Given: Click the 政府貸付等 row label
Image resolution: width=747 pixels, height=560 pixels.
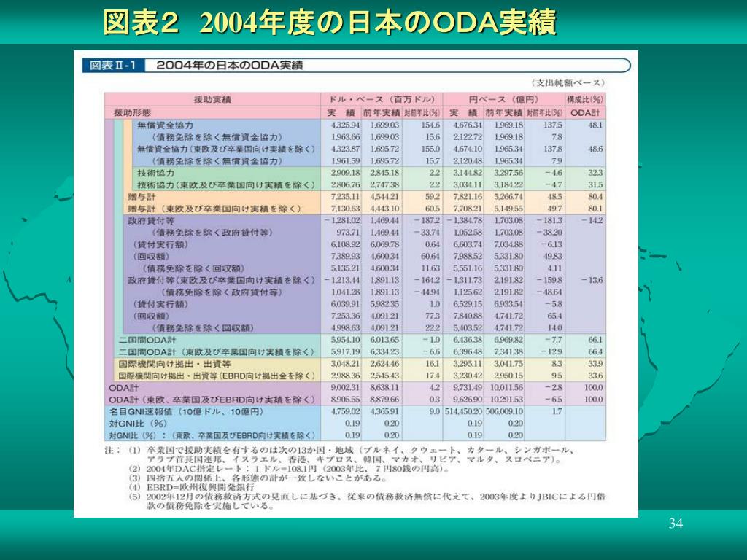Looking at the screenshot, I should 151,220.
